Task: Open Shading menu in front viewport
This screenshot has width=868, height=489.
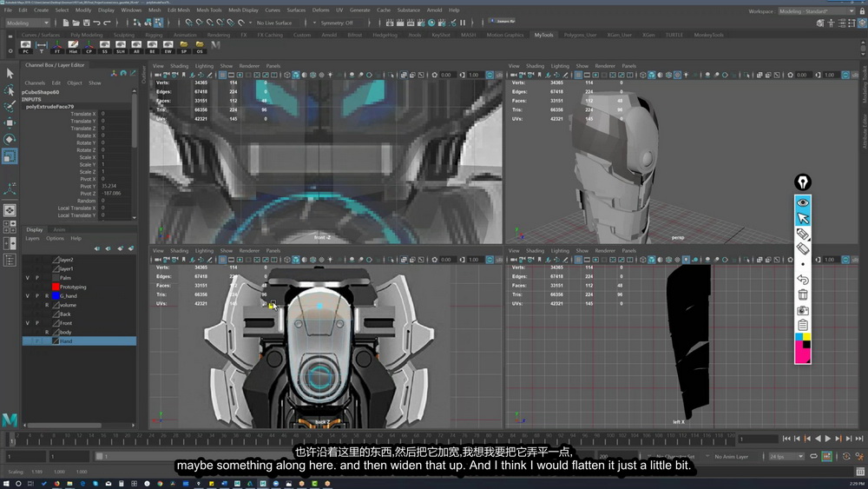Action: (x=179, y=66)
